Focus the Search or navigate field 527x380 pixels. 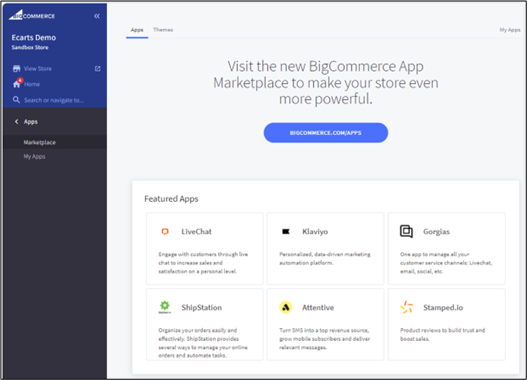(54, 100)
